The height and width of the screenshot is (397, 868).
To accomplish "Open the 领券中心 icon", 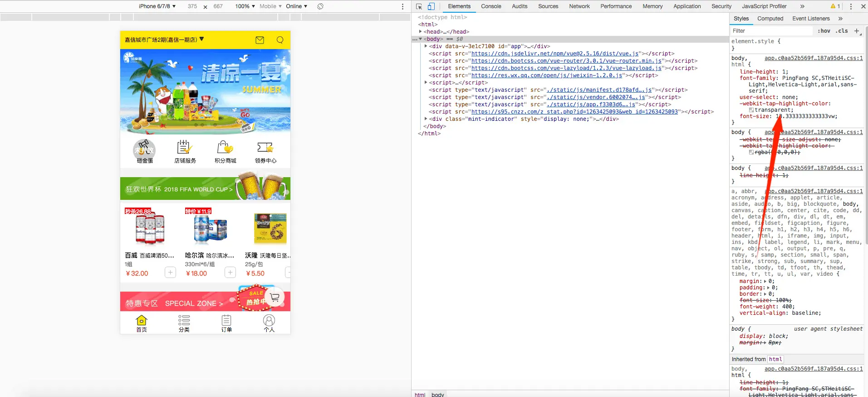I will [x=265, y=151].
